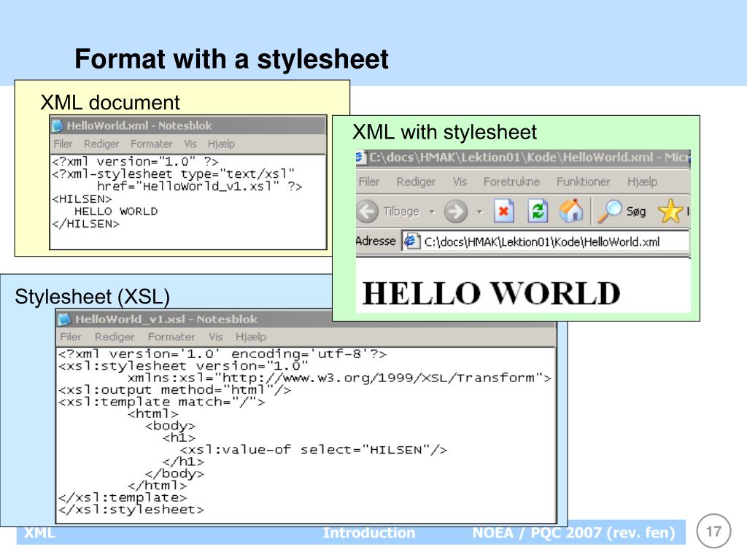Image resolution: width=747 pixels, height=560 pixels.
Task: Click the encoding='utf-8' declaration line
Action: [222, 354]
